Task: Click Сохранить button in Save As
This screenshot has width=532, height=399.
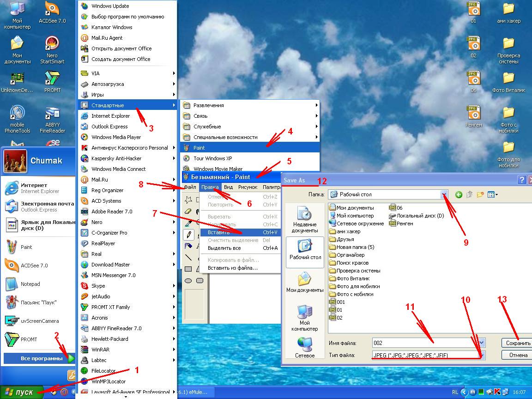Action: [517, 343]
